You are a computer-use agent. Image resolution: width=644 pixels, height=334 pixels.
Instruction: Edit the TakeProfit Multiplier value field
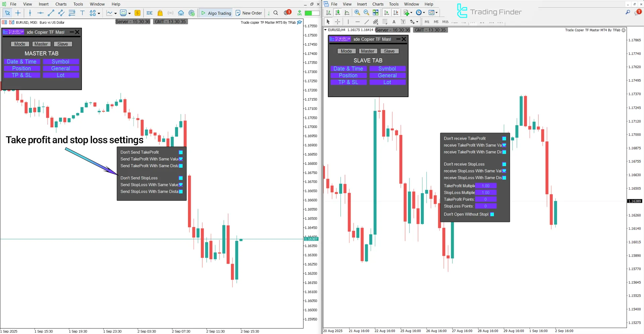click(x=486, y=185)
